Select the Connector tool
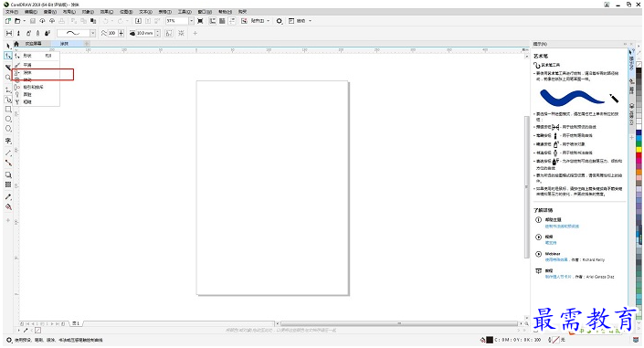The image size is (644, 348). click(8, 163)
